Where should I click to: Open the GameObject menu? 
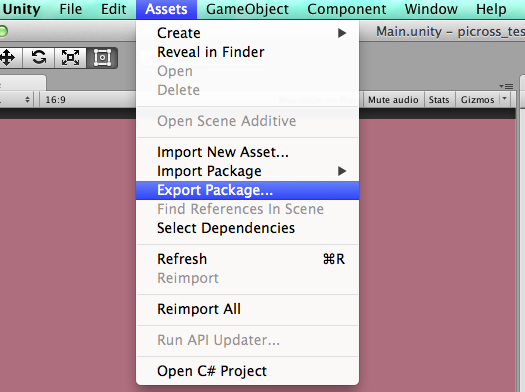click(x=247, y=9)
